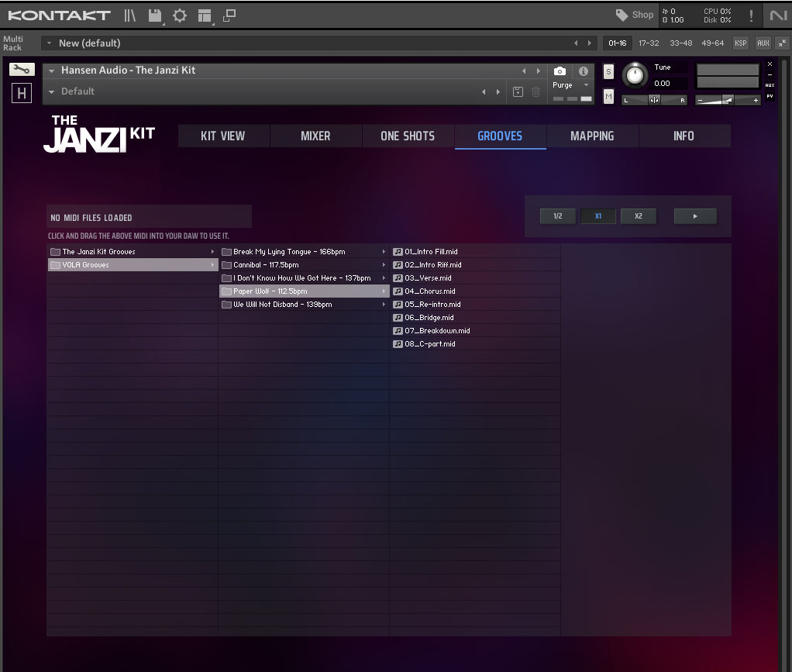Adjust the Tune knob

[635, 75]
